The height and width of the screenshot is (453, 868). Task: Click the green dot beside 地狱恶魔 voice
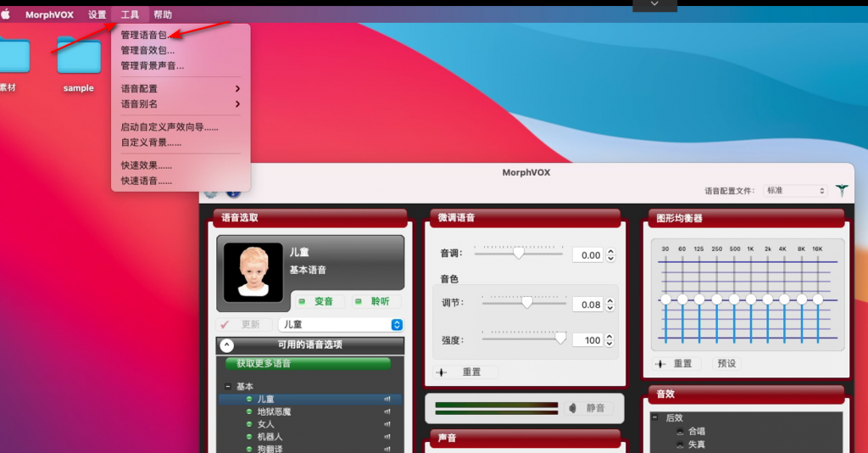tap(249, 411)
